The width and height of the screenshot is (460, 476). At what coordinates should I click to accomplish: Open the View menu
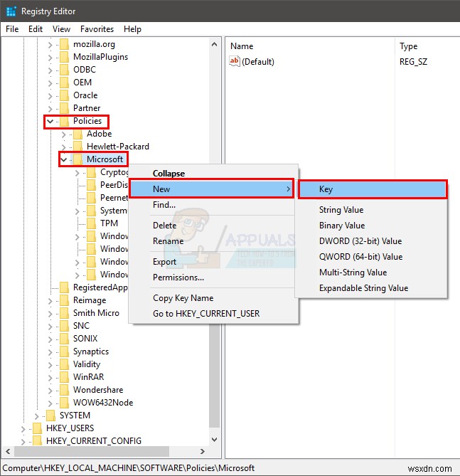click(61, 29)
